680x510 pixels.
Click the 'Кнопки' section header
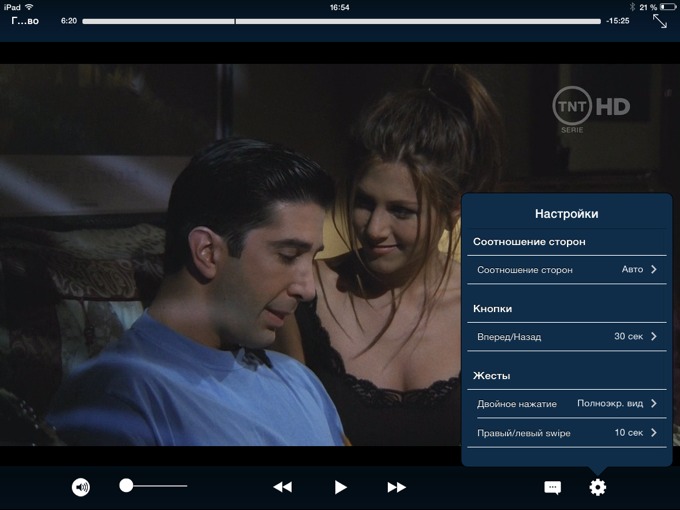click(493, 309)
